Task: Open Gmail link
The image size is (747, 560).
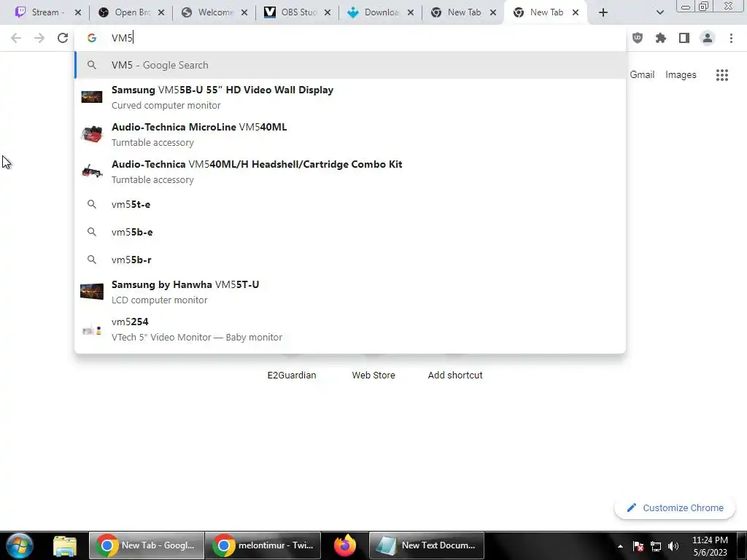Action: coord(642,75)
